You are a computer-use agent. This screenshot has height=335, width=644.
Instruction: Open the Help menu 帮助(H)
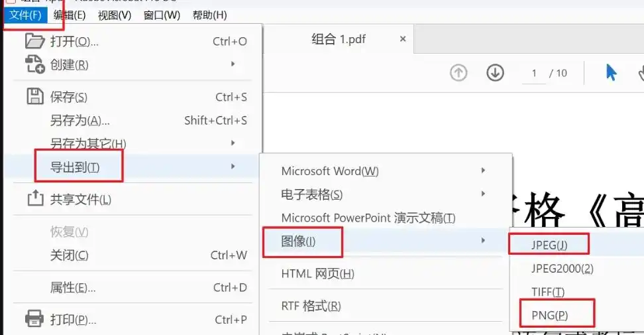[209, 15]
